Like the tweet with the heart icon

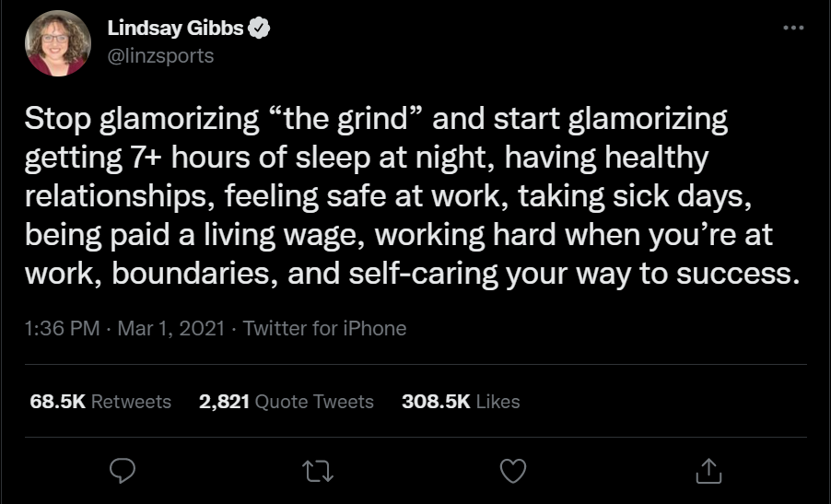[x=513, y=471]
